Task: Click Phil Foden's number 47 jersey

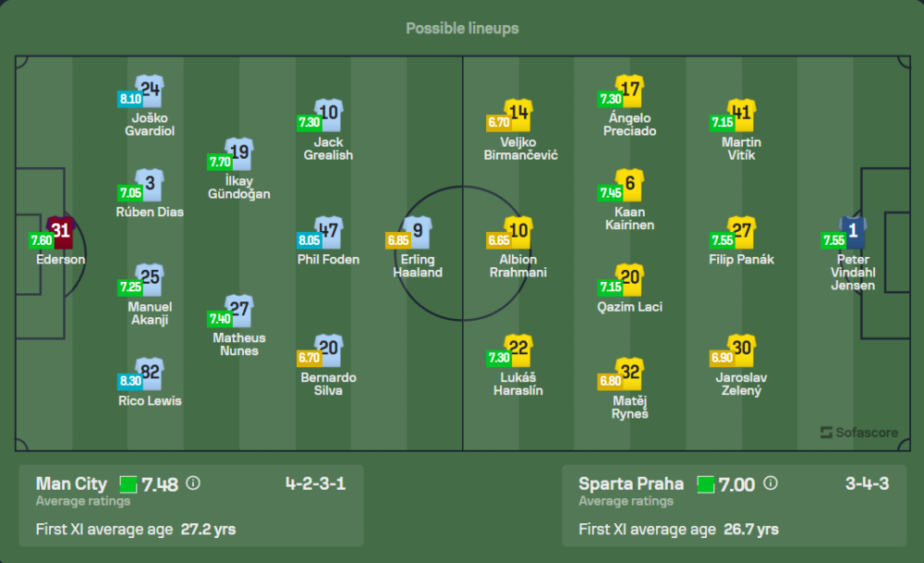Action: tap(329, 232)
